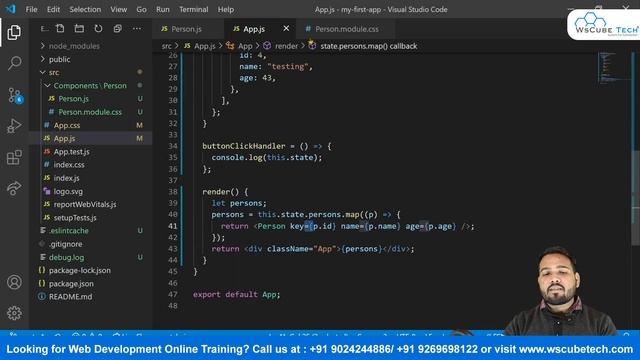Click the editor vertical scrollbar
Image resolution: width=640 pixels, height=360 pixels.
click(x=636, y=198)
